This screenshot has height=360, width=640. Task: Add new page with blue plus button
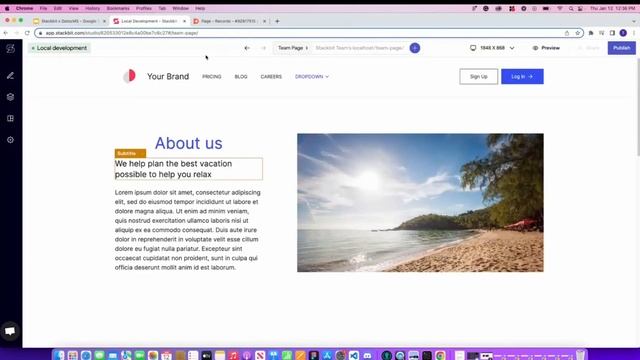pos(415,48)
